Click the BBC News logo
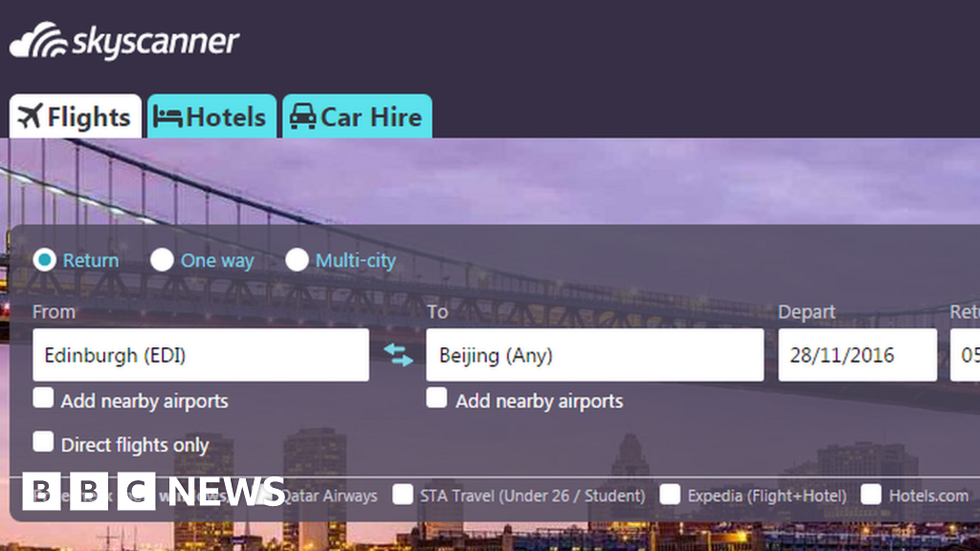 point(153,491)
